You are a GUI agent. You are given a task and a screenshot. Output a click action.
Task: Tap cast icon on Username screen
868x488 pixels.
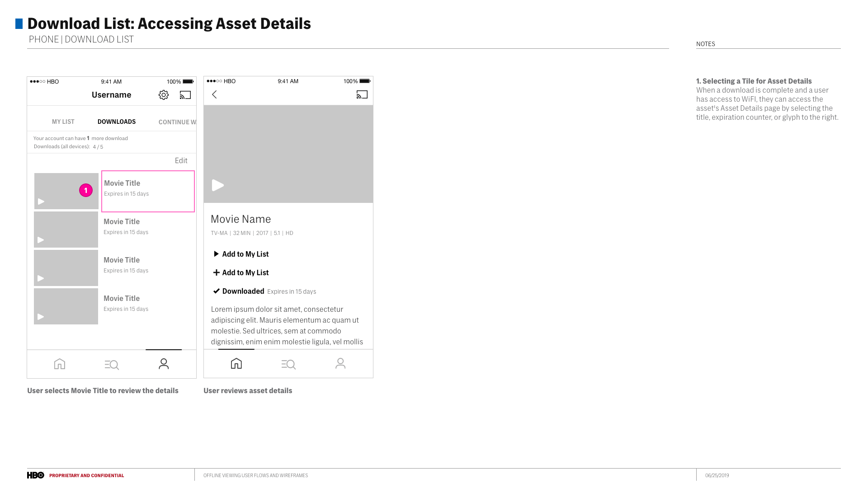click(185, 95)
